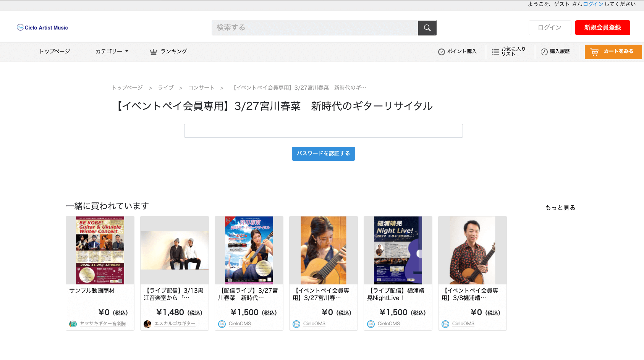
Task: Click the magnifier search icon button
Action: (x=427, y=28)
